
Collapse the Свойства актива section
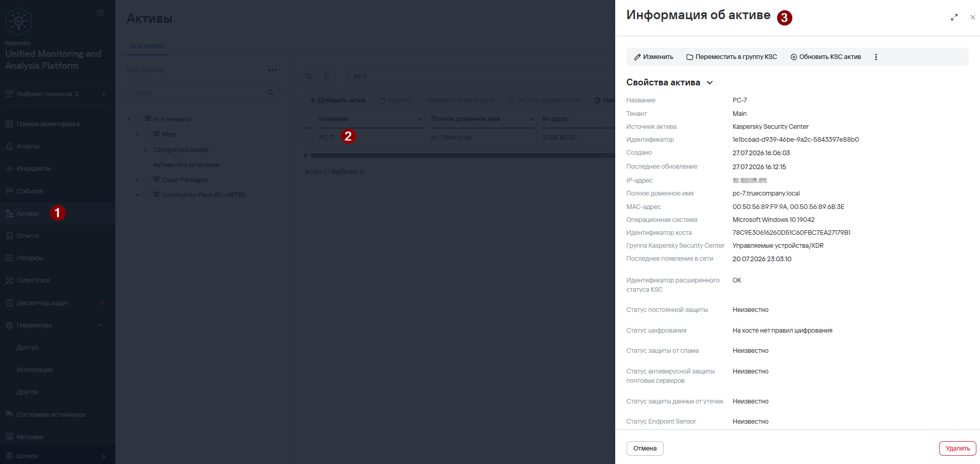coord(710,83)
